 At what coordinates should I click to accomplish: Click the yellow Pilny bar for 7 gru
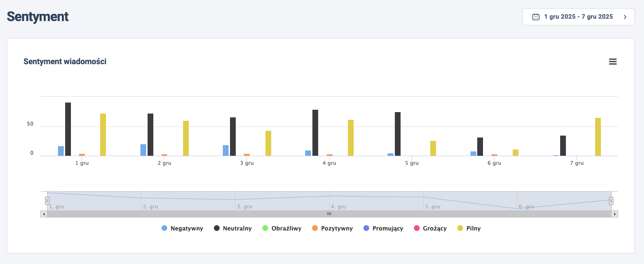click(x=598, y=137)
